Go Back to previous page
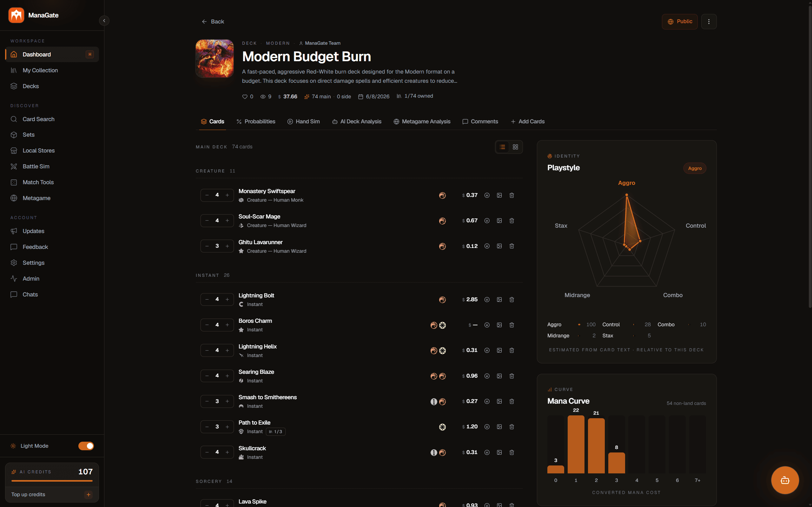This screenshot has height=507, width=812. tap(213, 22)
